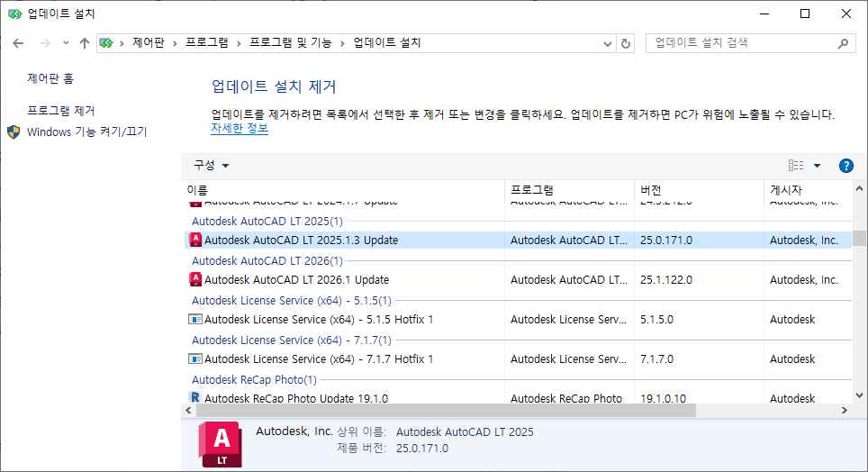Expand the view options dropdown arrow
The height and width of the screenshot is (472, 868).
(818, 166)
